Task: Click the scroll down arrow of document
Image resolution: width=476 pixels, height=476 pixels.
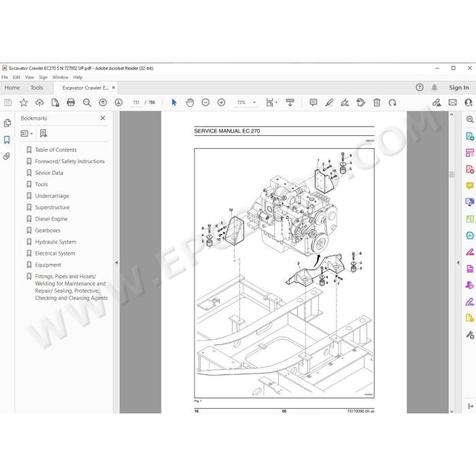Action: 452,411
